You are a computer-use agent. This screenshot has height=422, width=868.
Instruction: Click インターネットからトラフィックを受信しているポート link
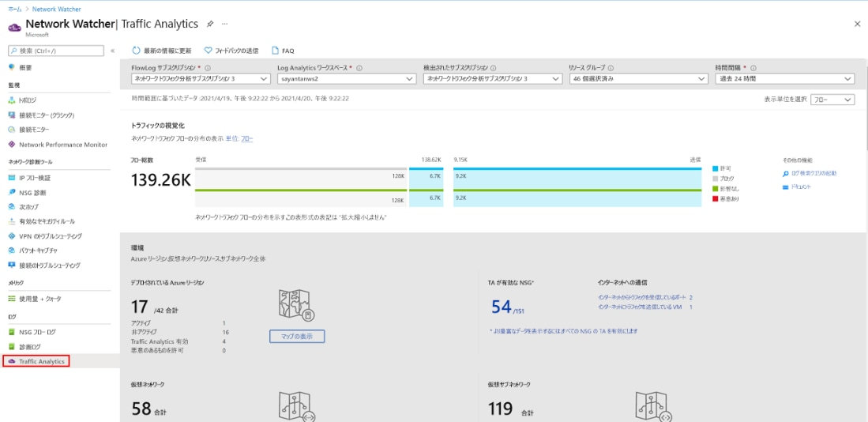[643, 297]
